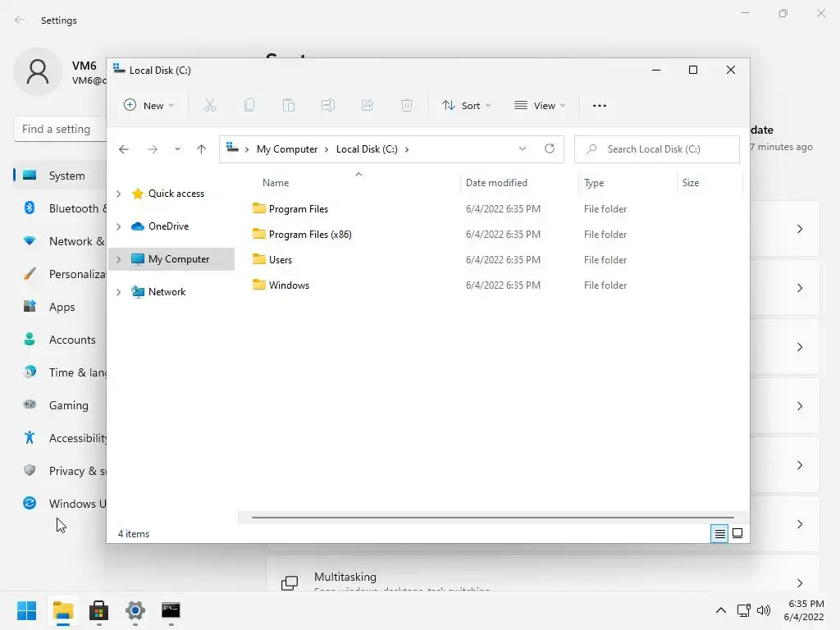The image size is (840, 630).
Task: Open the New item menu
Action: 148,106
